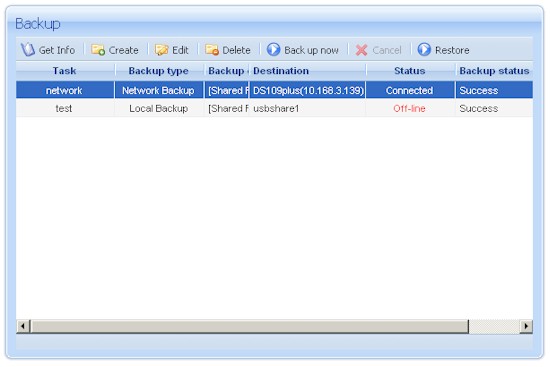Click the horizontal scrollbar thumb
The height and width of the screenshot is (367, 550).
249,326
